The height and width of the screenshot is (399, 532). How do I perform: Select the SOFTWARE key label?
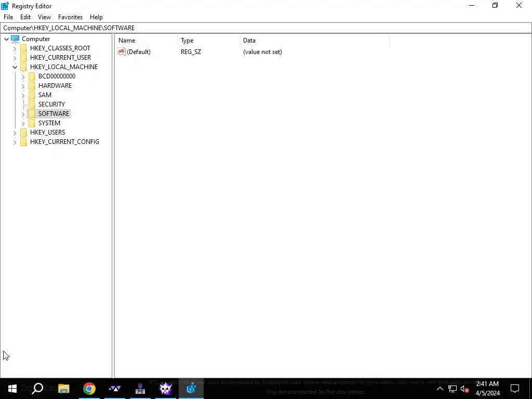coord(54,113)
